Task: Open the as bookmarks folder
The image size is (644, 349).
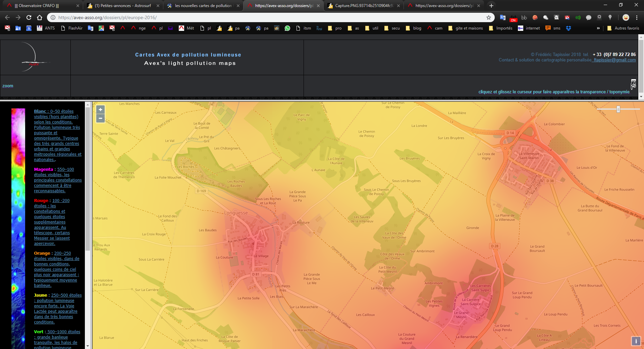Action: tap(354, 28)
